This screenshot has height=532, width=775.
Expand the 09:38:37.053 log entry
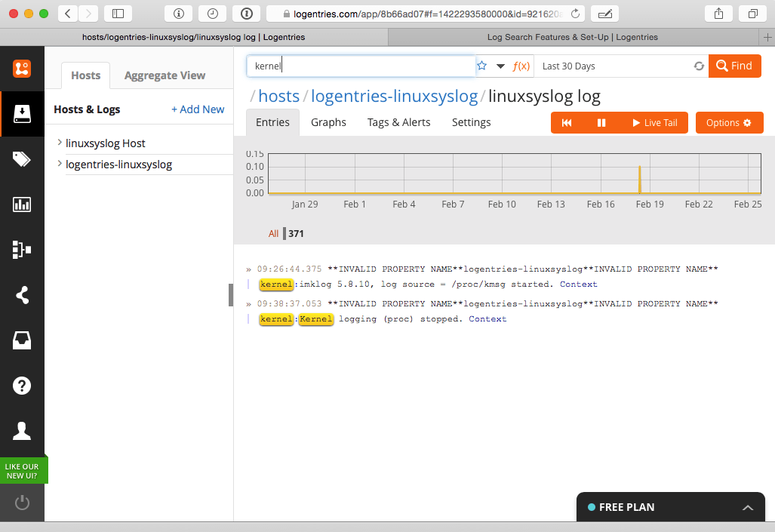(249, 304)
